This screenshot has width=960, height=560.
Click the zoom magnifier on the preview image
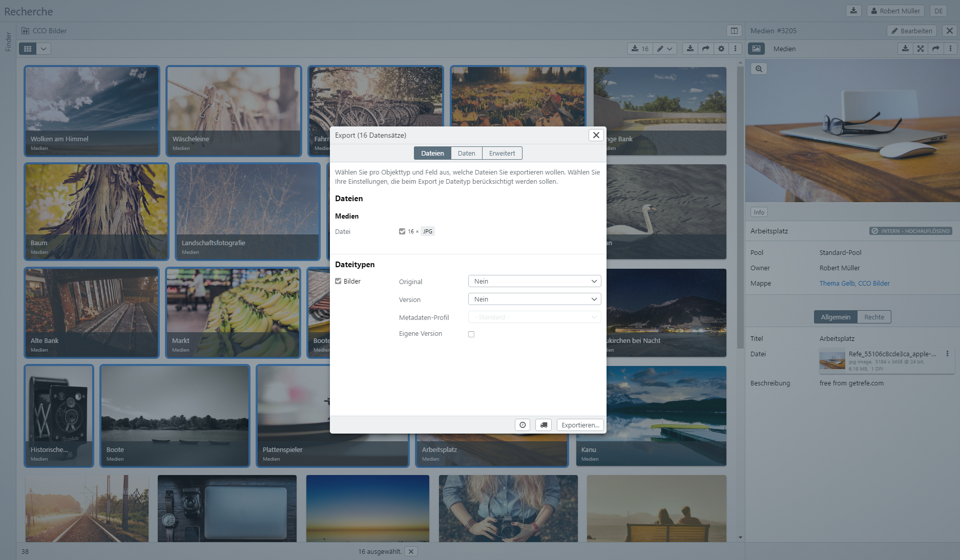759,69
